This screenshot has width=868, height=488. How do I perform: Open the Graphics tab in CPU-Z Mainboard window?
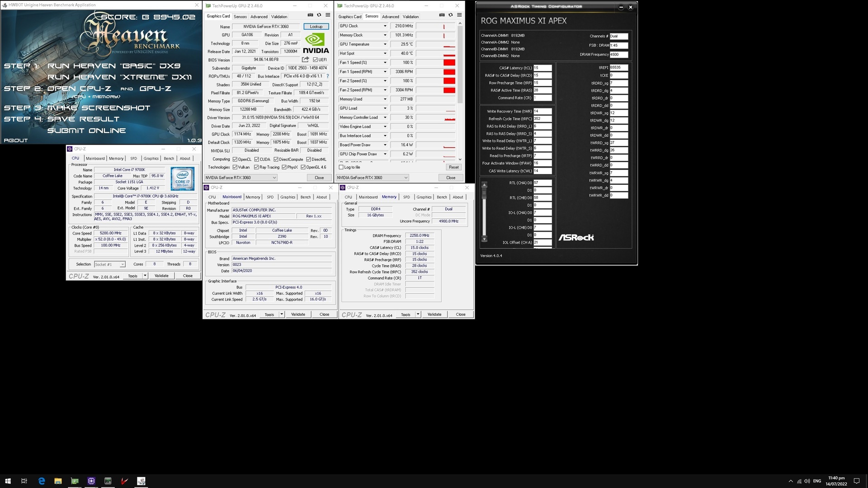point(288,197)
